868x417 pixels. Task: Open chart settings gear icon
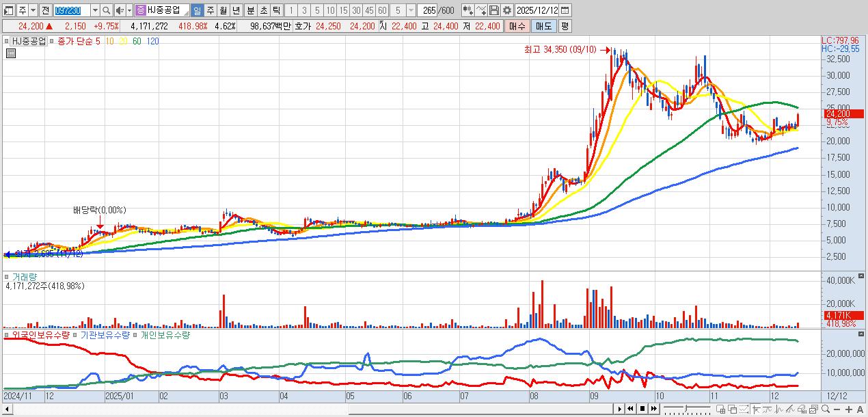pyautogui.click(x=507, y=10)
